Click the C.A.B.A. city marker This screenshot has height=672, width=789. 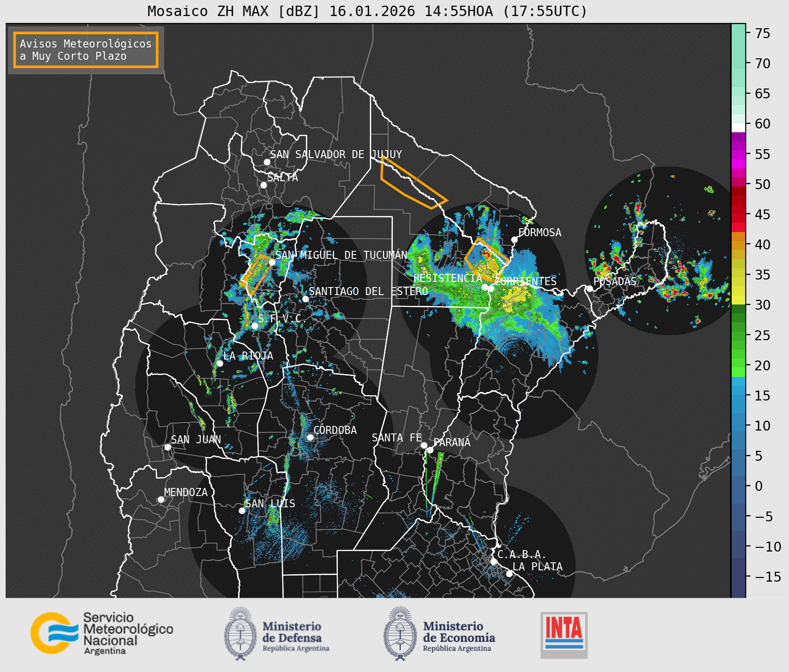coord(494,561)
